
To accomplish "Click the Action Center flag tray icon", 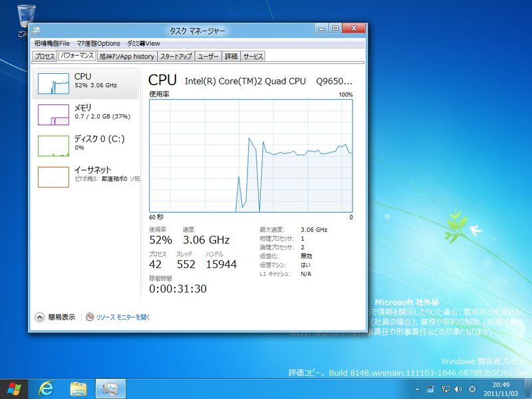I will pos(430,389).
